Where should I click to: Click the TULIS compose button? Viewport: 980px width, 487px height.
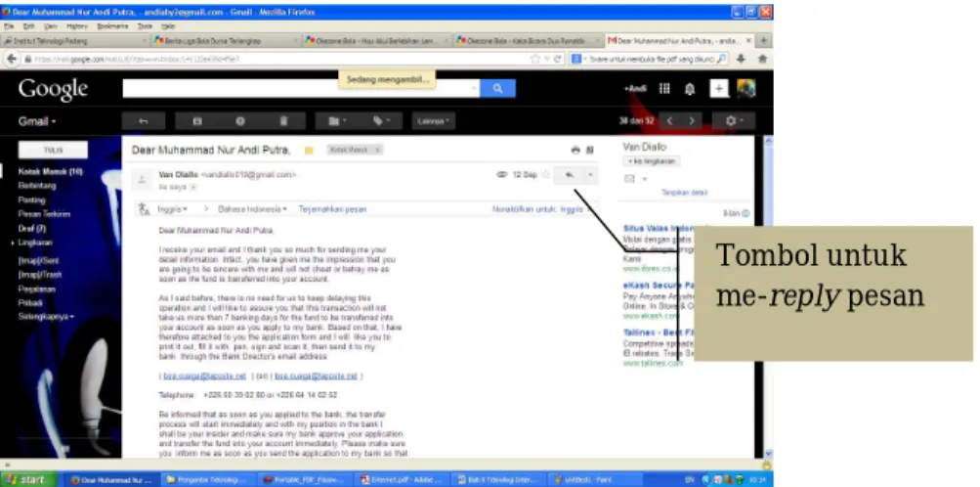tap(53, 150)
